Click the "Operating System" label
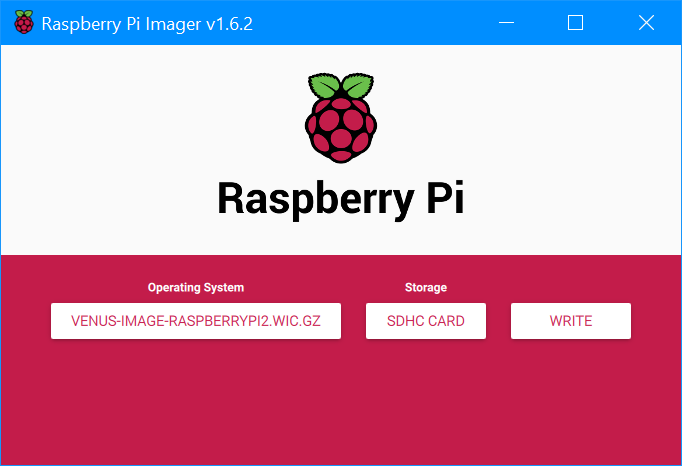This screenshot has height=466, width=682. click(x=196, y=288)
